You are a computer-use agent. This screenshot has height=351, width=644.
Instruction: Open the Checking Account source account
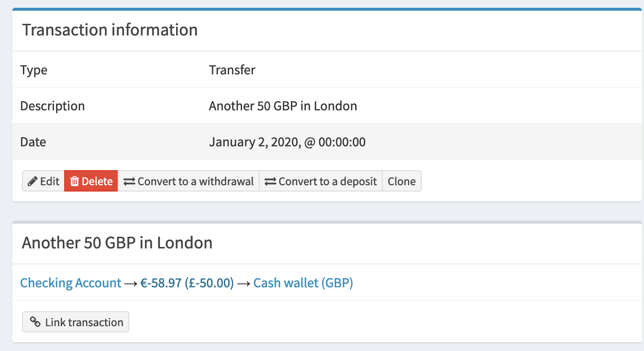point(71,282)
